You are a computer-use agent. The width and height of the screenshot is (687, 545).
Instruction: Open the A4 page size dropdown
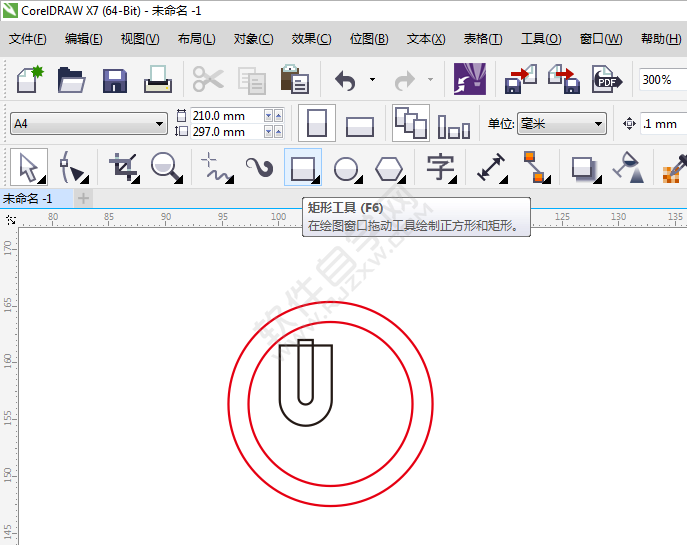click(x=89, y=124)
